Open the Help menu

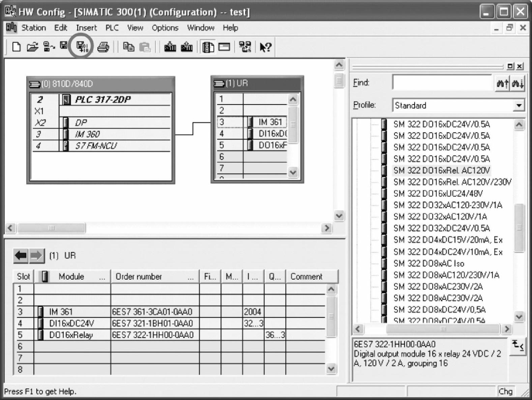tap(230, 28)
